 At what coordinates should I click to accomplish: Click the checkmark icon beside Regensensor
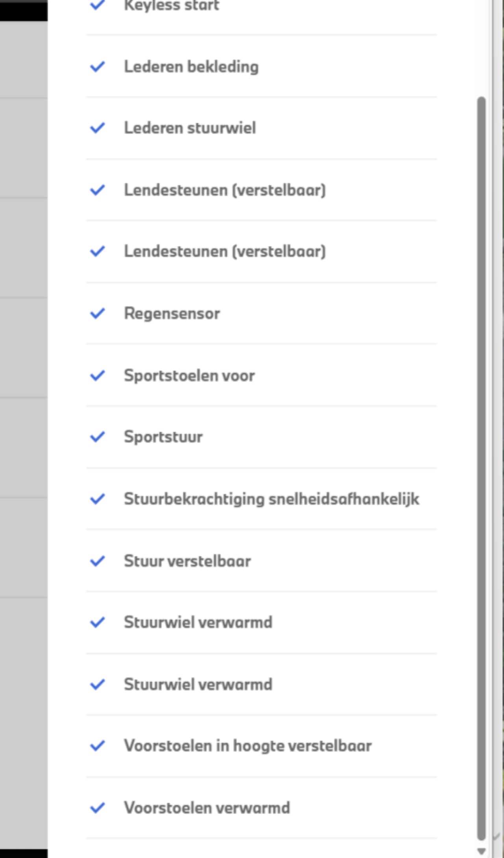coord(97,313)
